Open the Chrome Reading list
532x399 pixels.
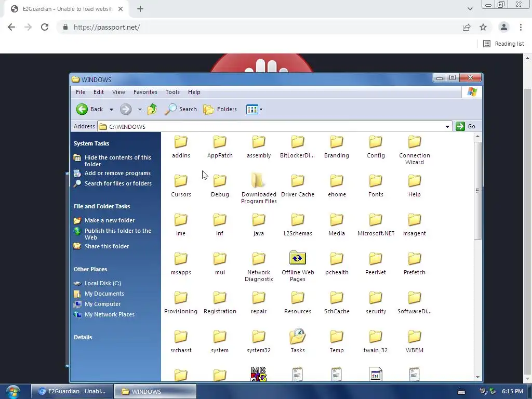[503, 44]
